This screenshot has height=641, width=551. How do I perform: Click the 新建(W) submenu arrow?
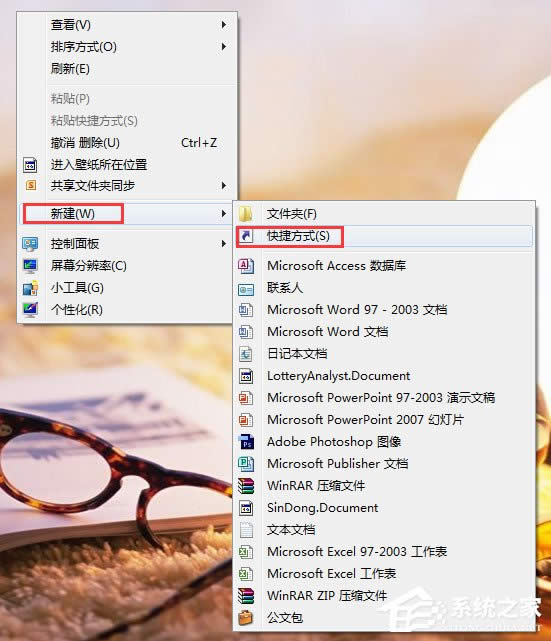coord(224,213)
